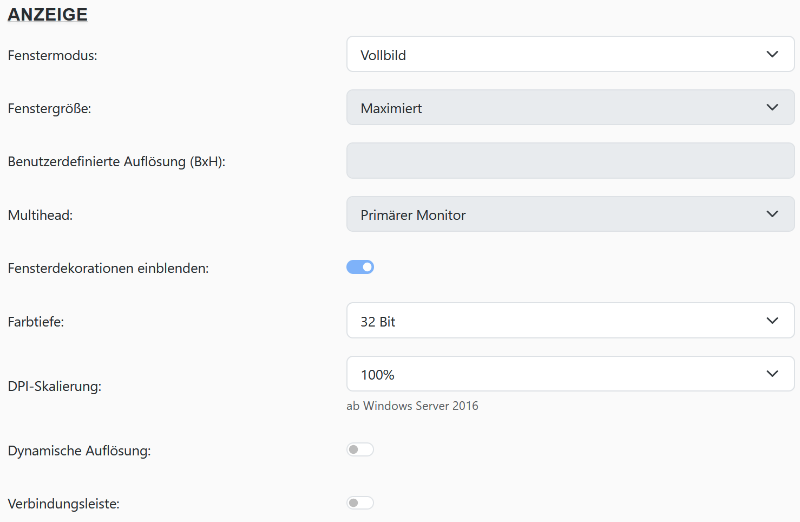Viewport: 800px width, 522px height.
Task: Disable the Fensterdekorationen einblenden toggle
Action: pos(360,267)
